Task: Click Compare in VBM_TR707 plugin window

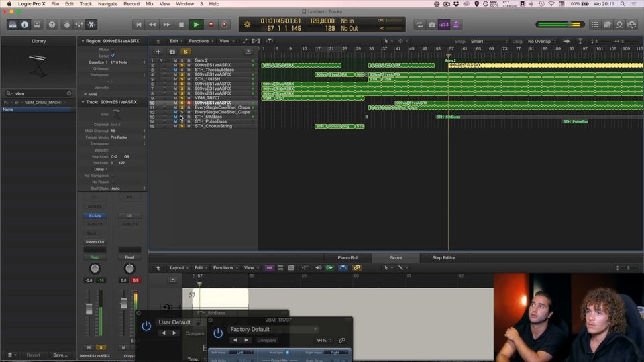Action: coord(266,341)
